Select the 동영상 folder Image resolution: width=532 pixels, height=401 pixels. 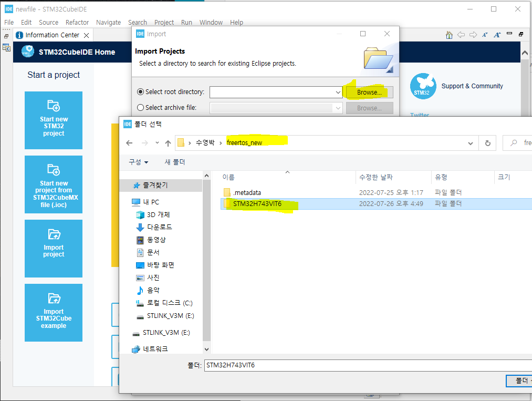[x=157, y=240]
